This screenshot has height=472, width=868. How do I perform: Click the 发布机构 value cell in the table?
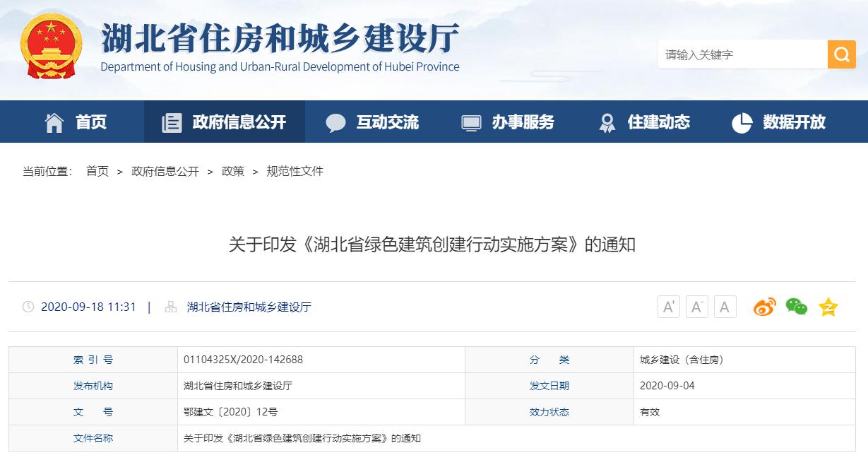[x=321, y=386]
